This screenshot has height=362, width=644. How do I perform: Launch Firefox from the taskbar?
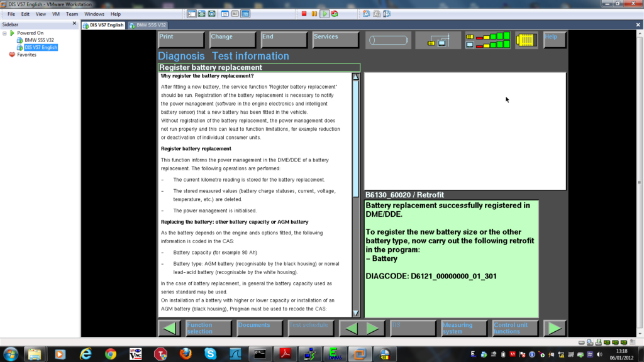coord(185,354)
